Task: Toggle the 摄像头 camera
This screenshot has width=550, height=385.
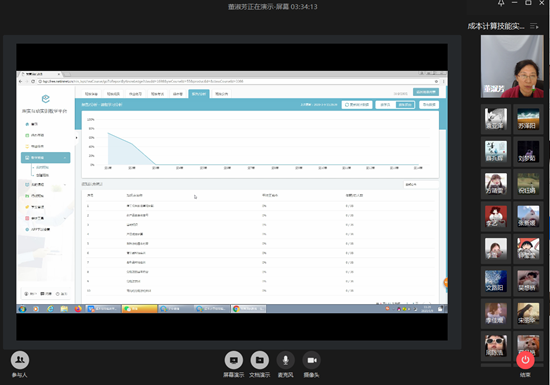Action: [x=311, y=360]
